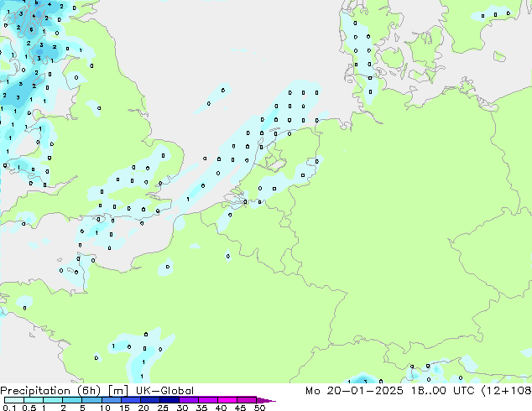
Task: Pick legend swatch between 20 and 25
Action: pos(149,400)
